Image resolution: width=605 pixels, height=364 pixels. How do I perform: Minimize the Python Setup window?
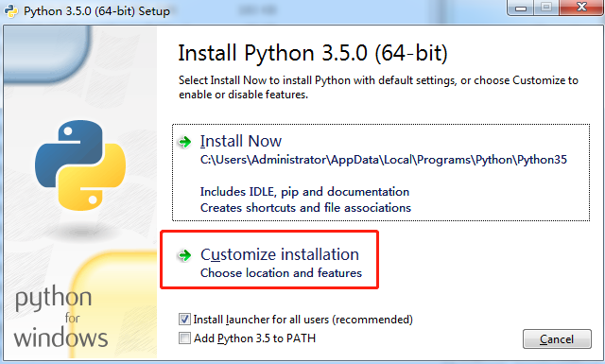pyautogui.click(x=521, y=8)
